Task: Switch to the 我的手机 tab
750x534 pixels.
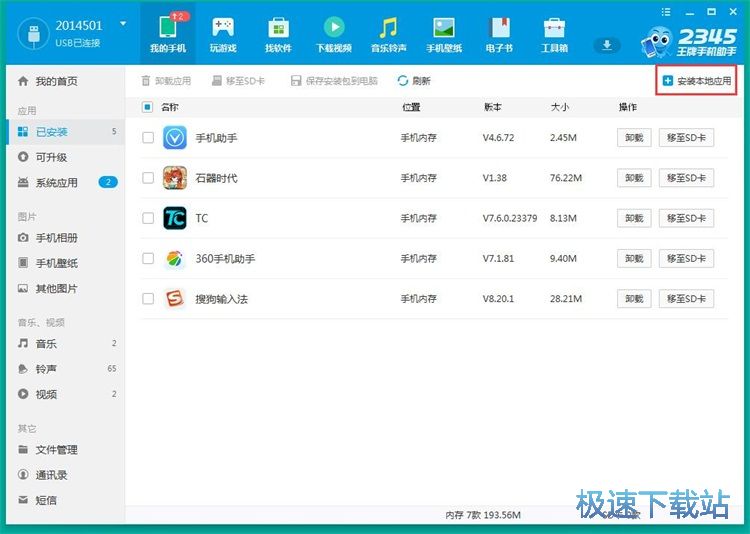Action: (x=167, y=34)
